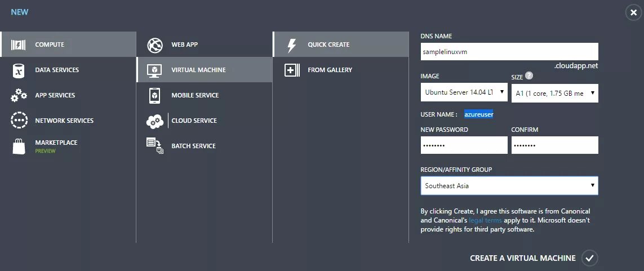Choose VIRTUAL MACHINE option
Image resolution: width=644 pixels, height=271 pixels.
[204, 70]
